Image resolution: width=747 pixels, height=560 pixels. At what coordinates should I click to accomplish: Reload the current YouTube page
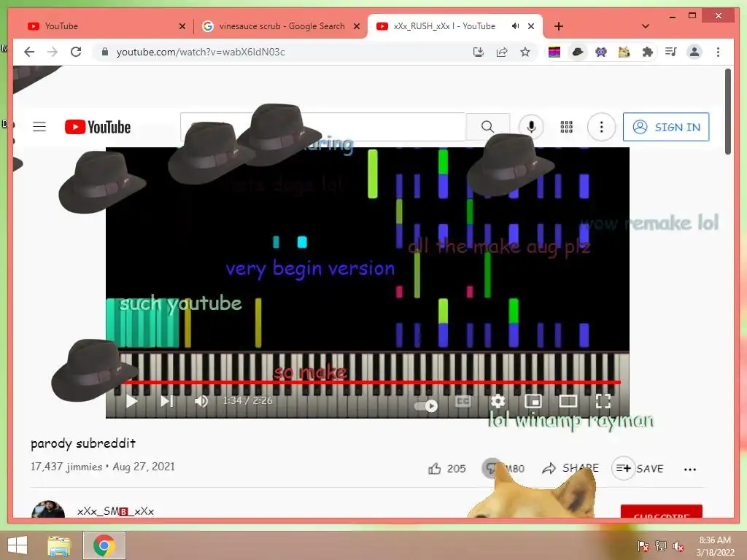click(x=76, y=52)
